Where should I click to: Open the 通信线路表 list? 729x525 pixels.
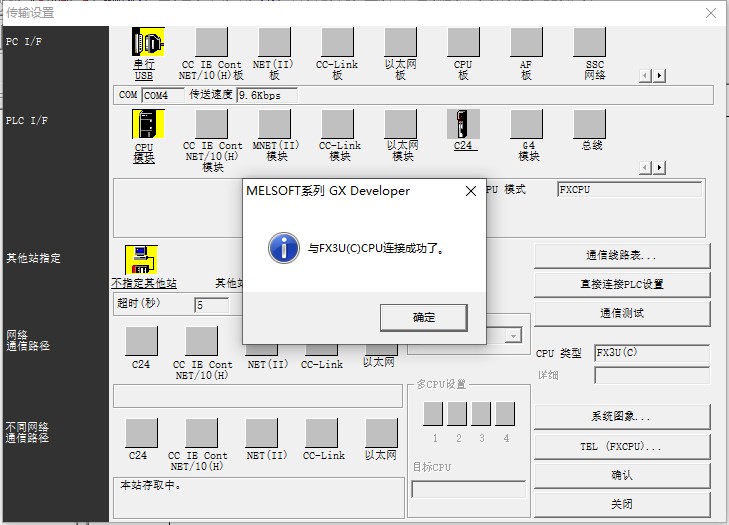[622, 255]
